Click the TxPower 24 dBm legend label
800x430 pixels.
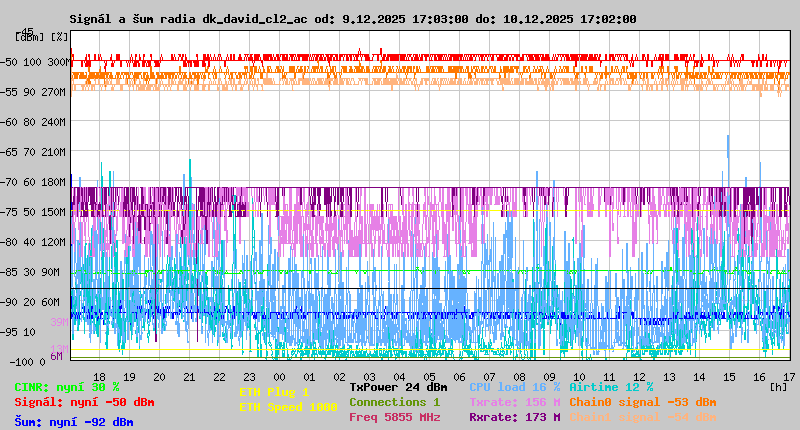point(398,387)
